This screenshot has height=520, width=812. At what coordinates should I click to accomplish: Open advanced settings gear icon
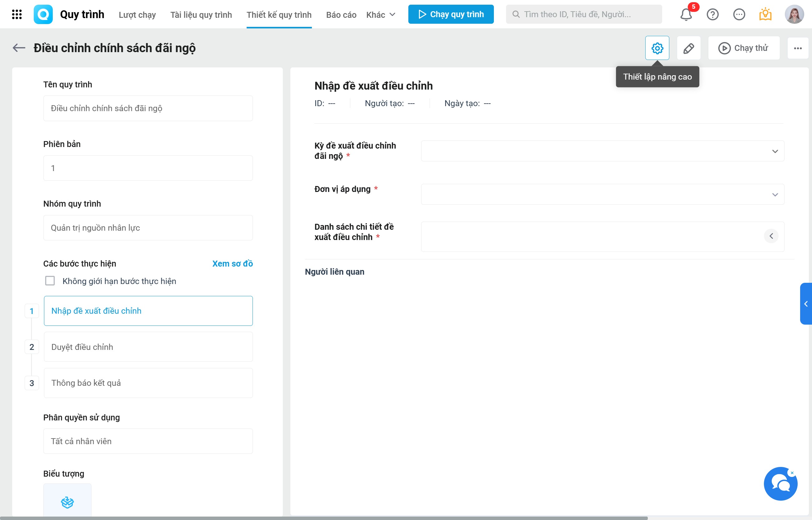(657, 48)
